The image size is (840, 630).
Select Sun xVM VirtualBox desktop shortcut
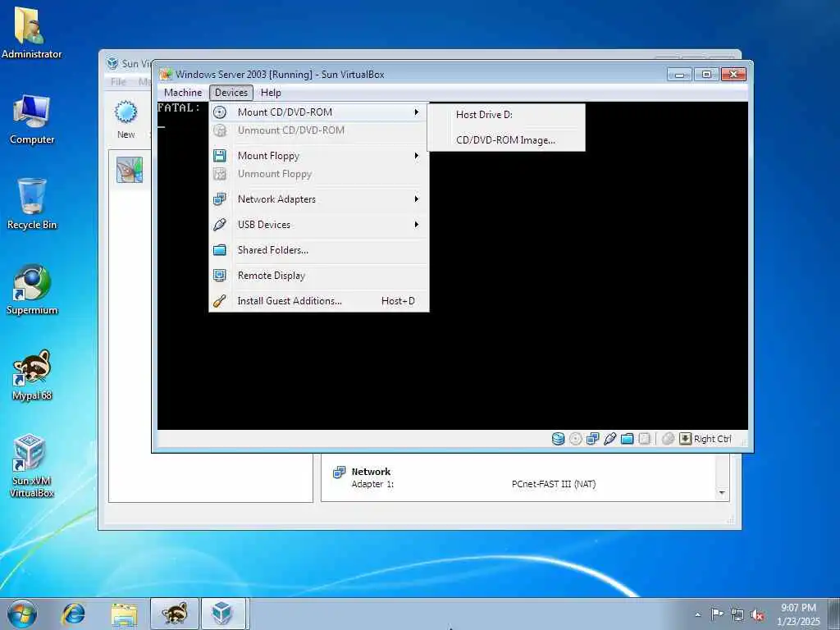[32, 466]
